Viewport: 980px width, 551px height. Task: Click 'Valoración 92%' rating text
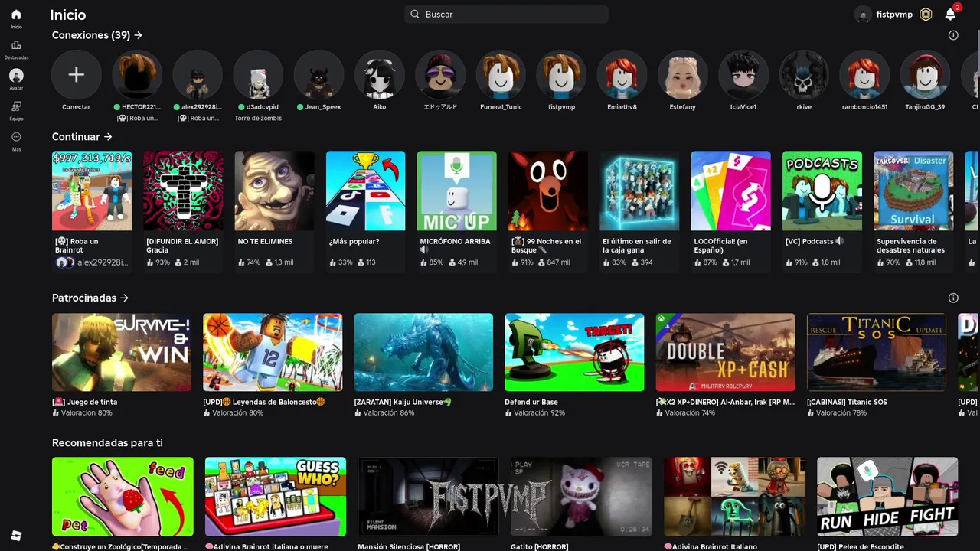539,413
